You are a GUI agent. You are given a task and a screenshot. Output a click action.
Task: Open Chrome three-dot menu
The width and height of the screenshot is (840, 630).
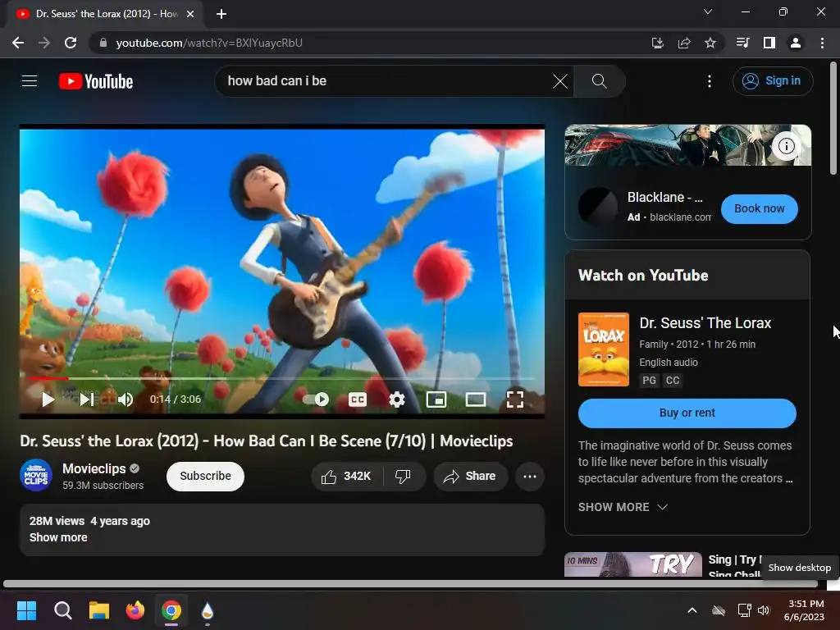point(822,43)
